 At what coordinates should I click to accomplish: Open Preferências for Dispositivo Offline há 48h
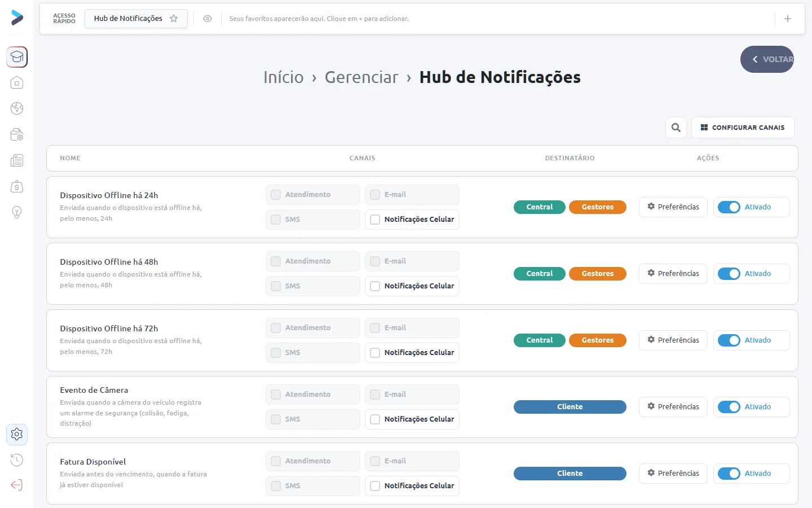(x=673, y=274)
